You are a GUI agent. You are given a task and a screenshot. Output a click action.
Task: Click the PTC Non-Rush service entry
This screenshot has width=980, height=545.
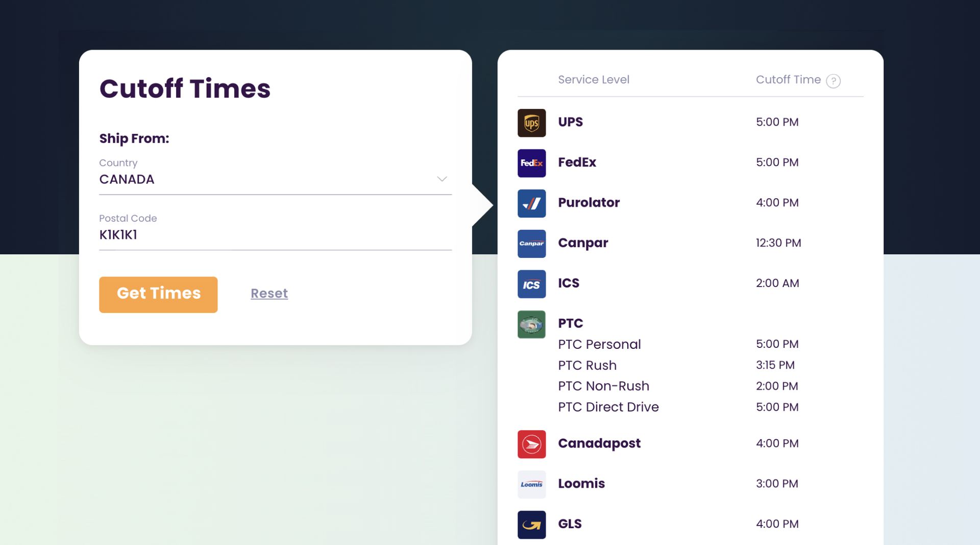pyautogui.click(x=603, y=386)
